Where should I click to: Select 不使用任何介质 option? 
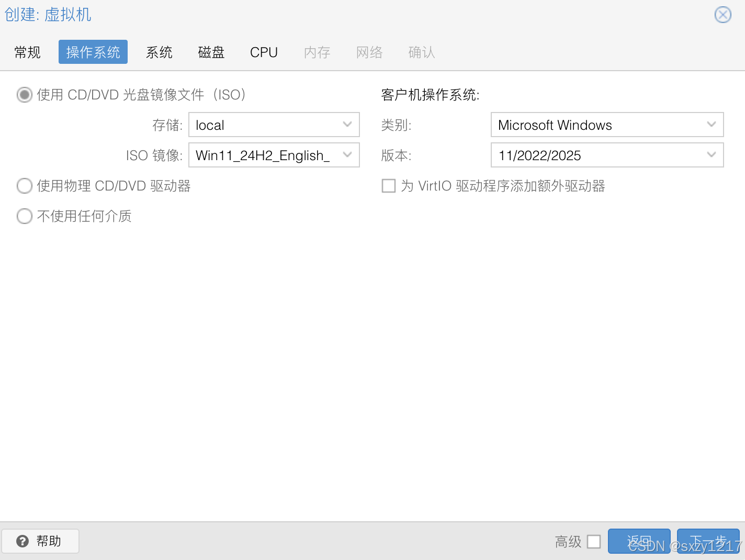[25, 216]
